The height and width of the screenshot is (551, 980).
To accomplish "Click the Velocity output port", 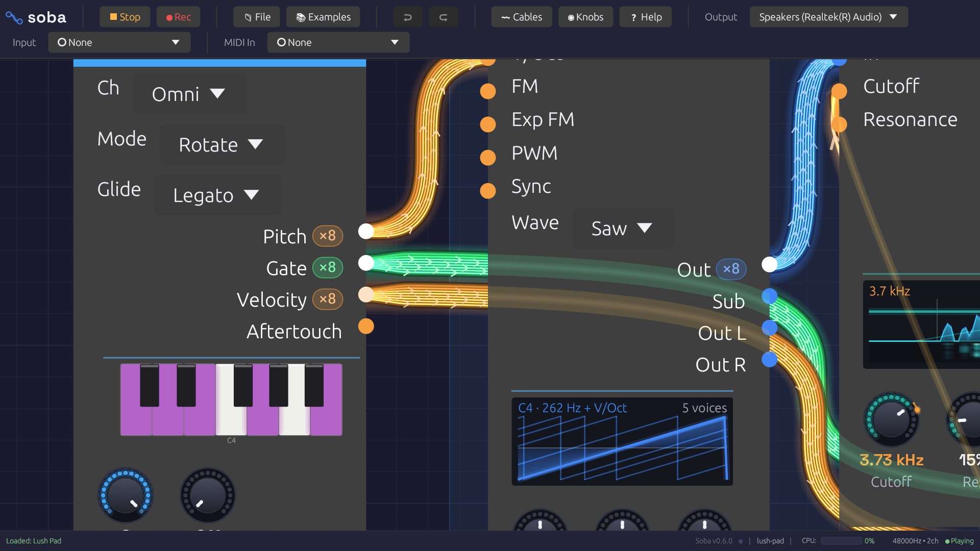I will coord(366,294).
